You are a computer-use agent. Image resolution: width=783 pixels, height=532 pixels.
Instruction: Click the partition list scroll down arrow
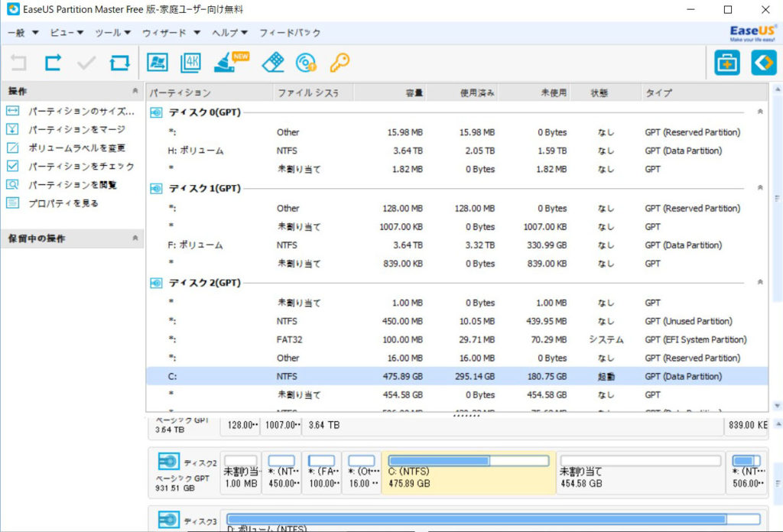click(777, 406)
